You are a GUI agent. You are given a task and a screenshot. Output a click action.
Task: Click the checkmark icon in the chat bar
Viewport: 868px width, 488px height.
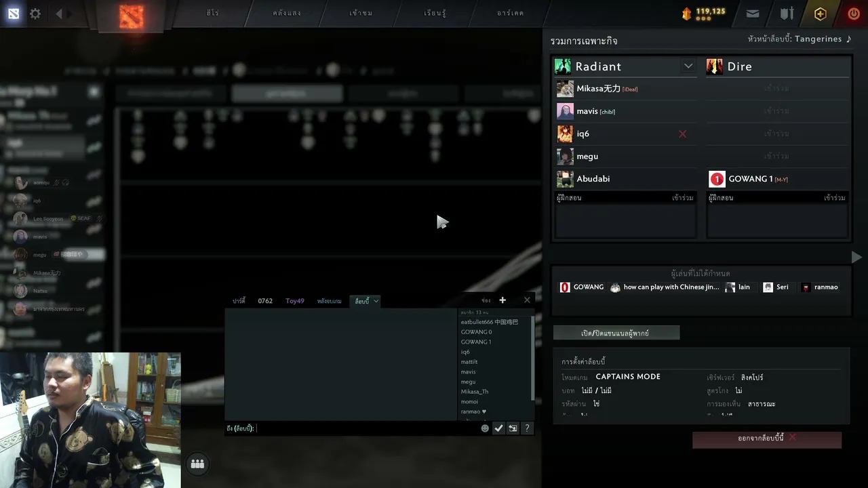(498, 428)
